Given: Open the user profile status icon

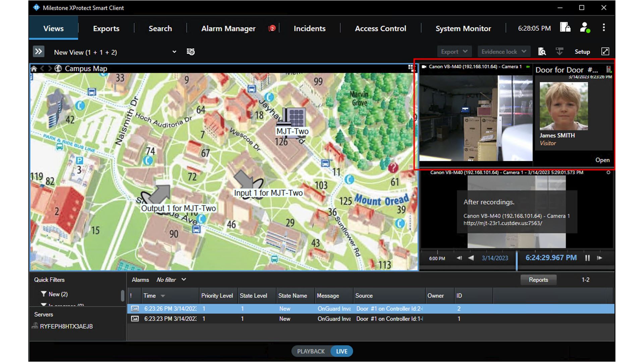Looking at the screenshot, I should tap(585, 27).
